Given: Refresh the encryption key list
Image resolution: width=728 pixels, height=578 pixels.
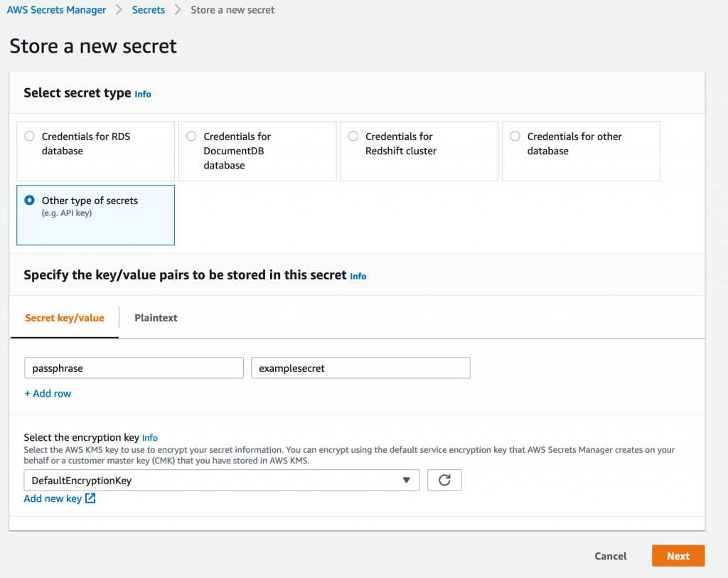Looking at the screenshot, I should (x=444, y=480).
